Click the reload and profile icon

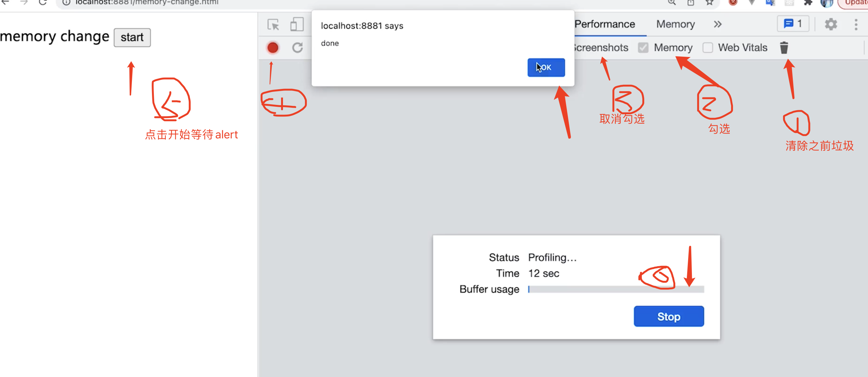pos(297,48)
